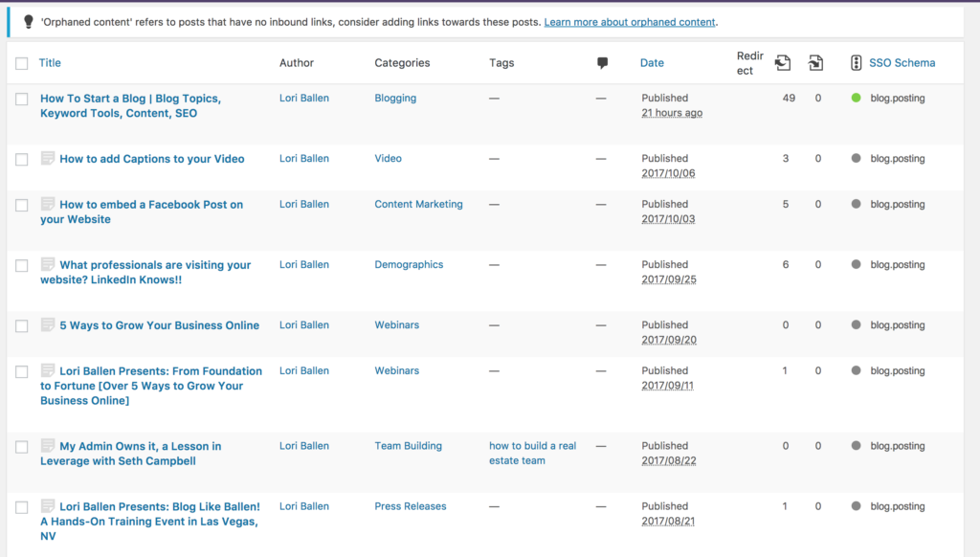Click post format icon beside Blog Like Ballen
This screenshot has width=980, height=557.
[x=48, y=505]
